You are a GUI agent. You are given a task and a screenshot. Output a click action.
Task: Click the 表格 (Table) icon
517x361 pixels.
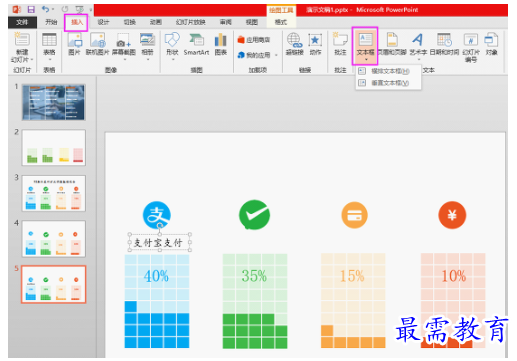[49, 40]
